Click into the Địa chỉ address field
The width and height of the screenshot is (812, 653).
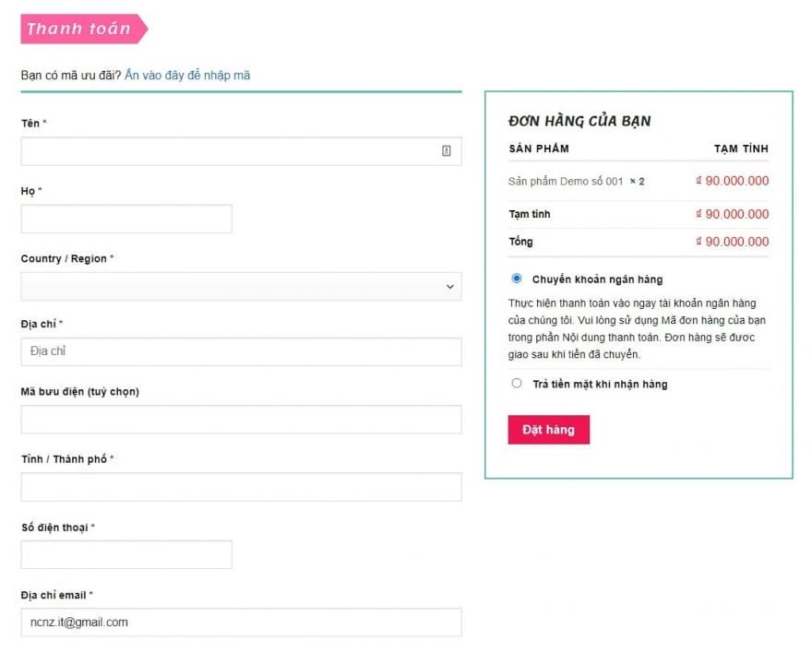tap(242, 351)
